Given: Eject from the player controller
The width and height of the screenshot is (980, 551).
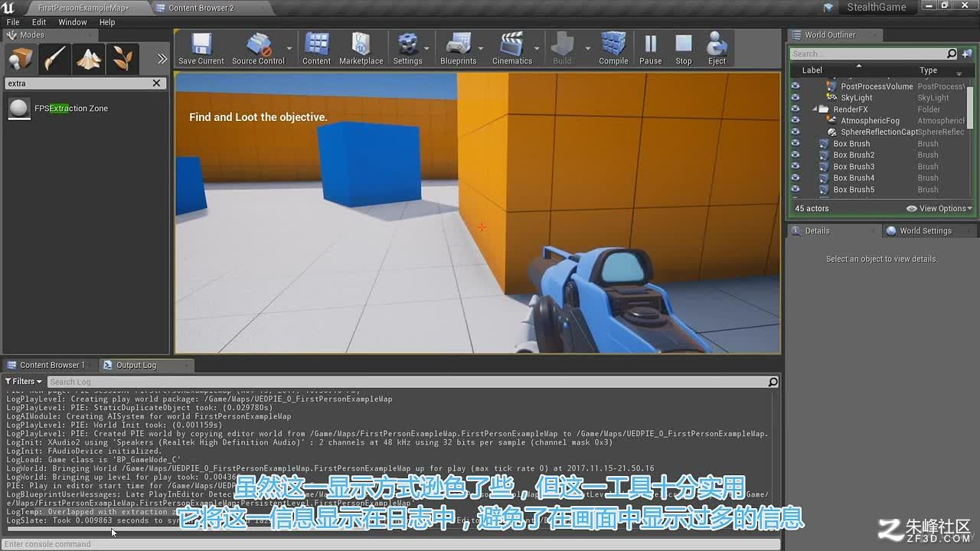Looking at the screenshot, I should tap(717, 48).
